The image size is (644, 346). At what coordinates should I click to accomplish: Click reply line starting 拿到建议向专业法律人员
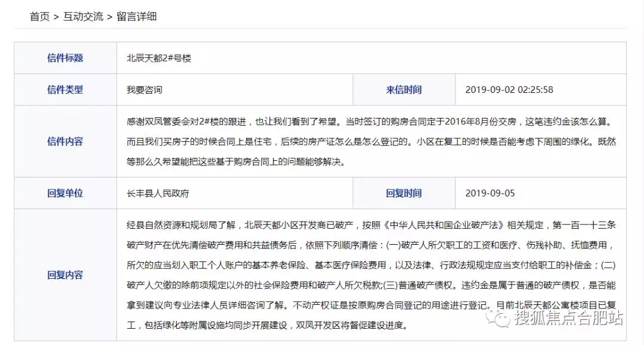(371, 306)
